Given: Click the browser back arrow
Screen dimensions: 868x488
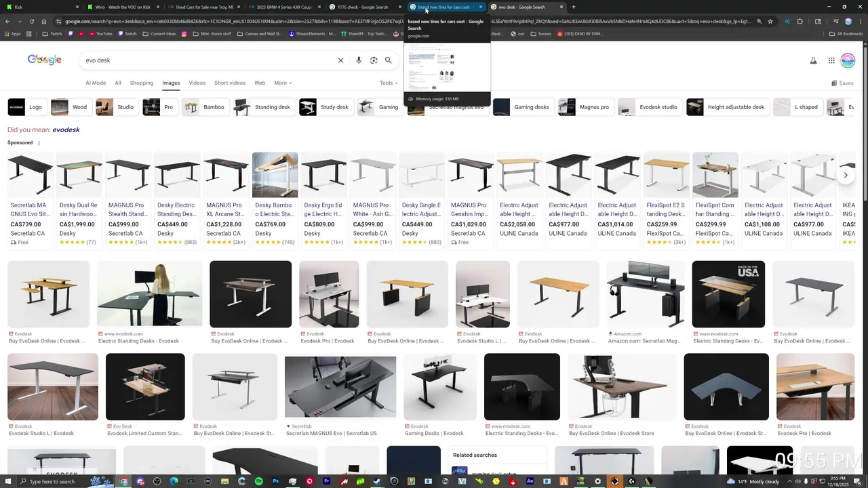Looking at the screenshot, I should pyautogui.click(x=7, y=21).
